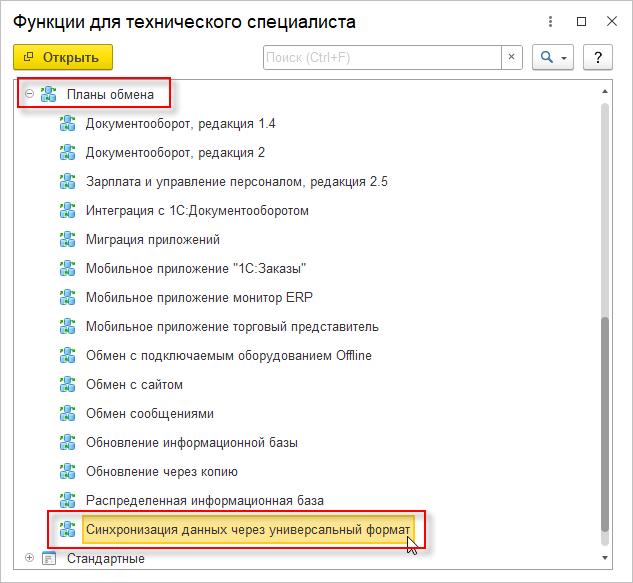This screenshot has height=583, width=633.
Task: Open the window's three-dot more menu
Action: click(551, 22)
